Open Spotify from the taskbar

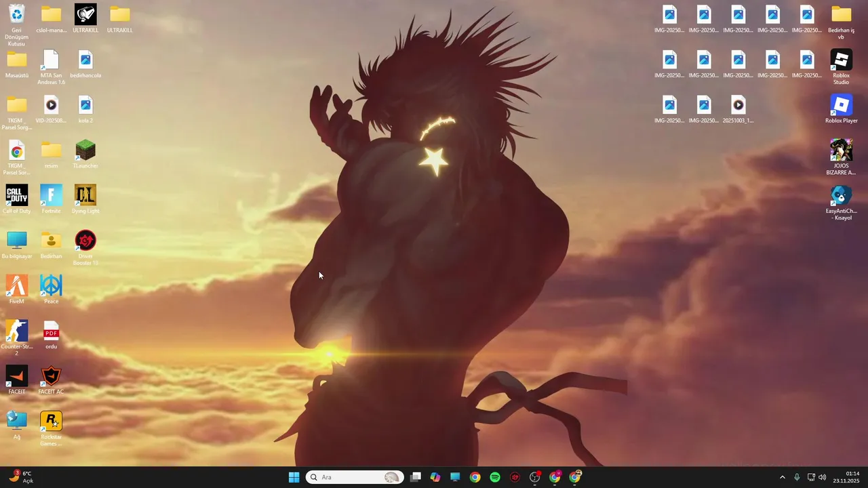tap(495, 477)
